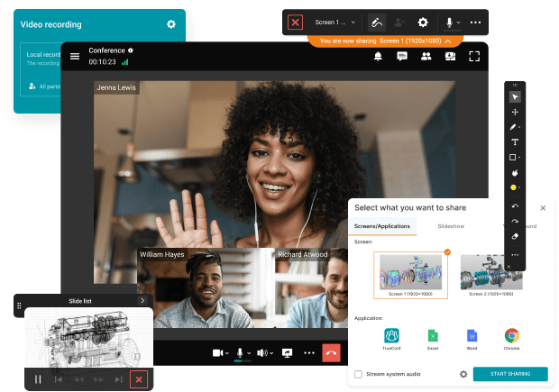This screenshot has width=559, height=392.
Task: Pause the slideshow
Action: (38, 379)
